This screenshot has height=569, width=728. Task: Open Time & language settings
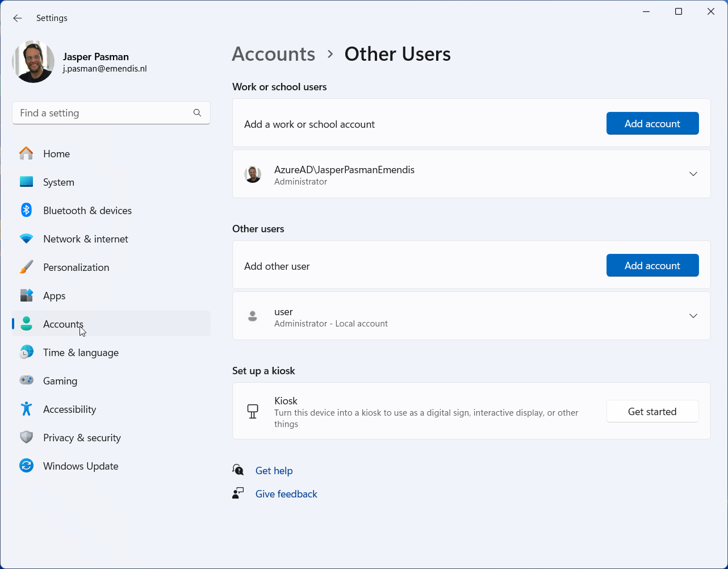[x=81, y=353]
